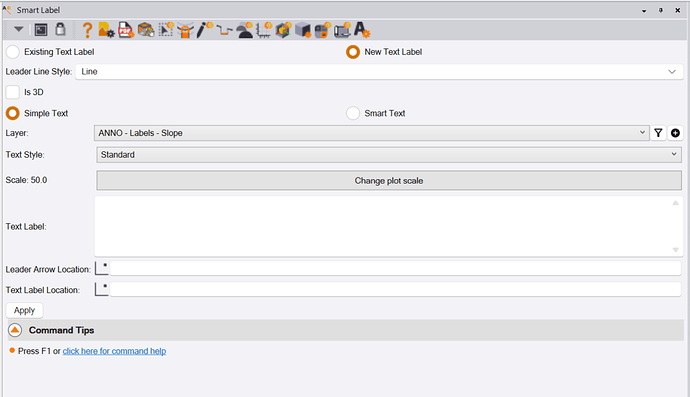Open help via orange question mark icon

tap(87, 30)
